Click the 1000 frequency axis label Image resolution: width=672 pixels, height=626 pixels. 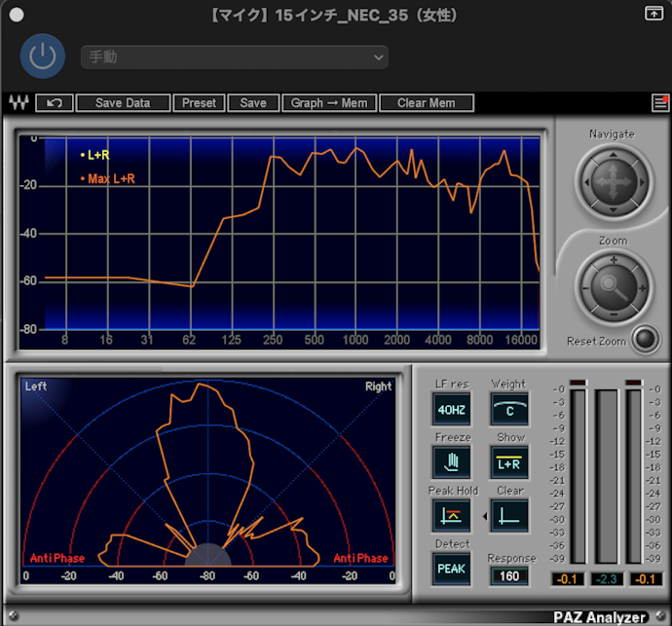tap(355, 340)
